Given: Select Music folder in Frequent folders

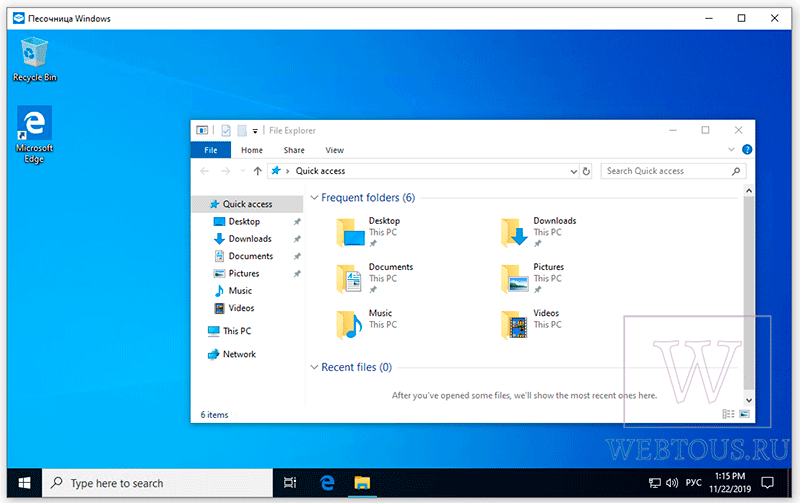Looking at the screenshot, I should [x=366, y=325].
